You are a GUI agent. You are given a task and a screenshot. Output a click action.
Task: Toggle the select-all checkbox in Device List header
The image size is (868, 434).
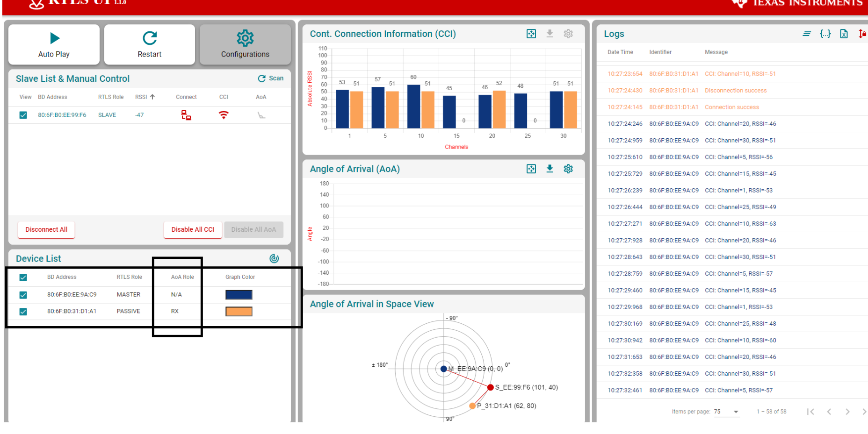pos(23,277)
